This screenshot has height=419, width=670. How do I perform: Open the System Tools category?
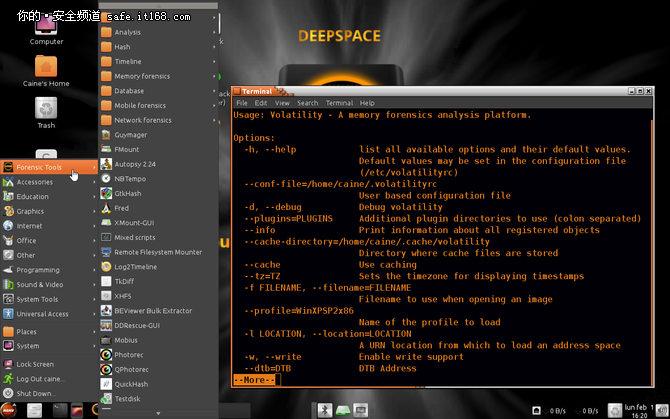click(37, 299)
